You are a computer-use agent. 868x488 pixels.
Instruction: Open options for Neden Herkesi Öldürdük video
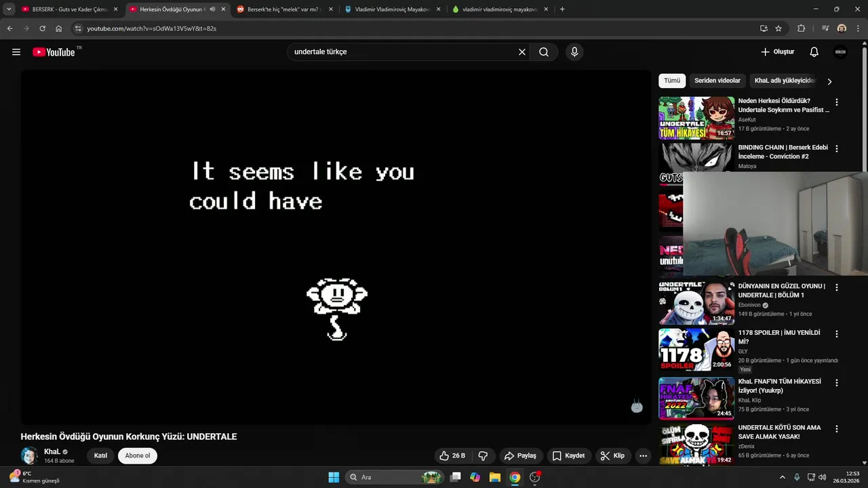coord(836,102)
